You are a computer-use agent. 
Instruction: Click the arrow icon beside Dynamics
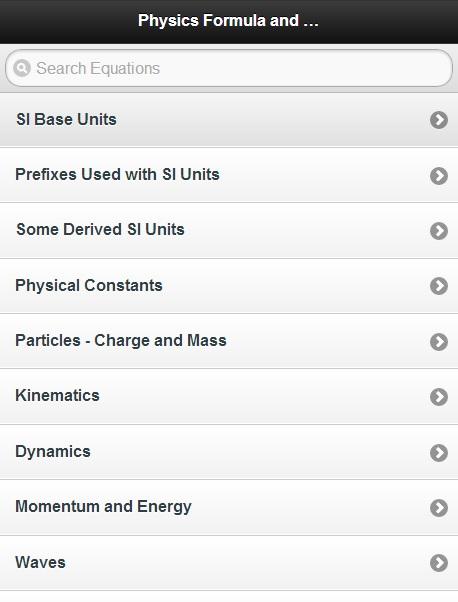click(439, 453)
